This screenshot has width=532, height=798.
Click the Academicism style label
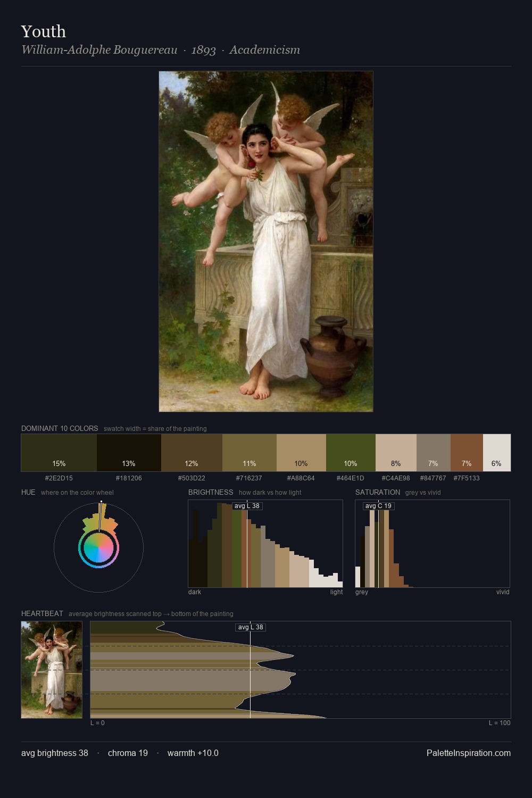(x=264, y=50)
